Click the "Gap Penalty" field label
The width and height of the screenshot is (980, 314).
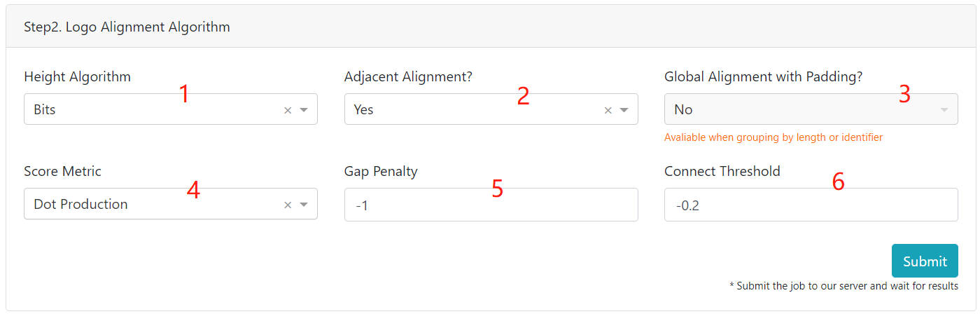(x=381, y=172)
